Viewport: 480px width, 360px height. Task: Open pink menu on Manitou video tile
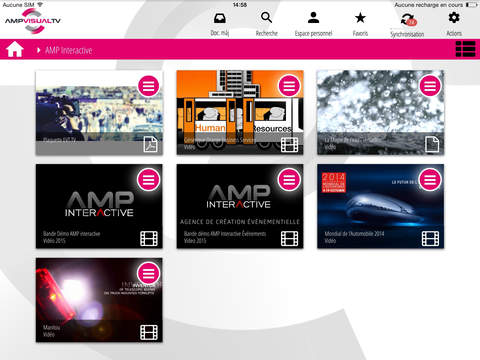click(x=148, y=273)
